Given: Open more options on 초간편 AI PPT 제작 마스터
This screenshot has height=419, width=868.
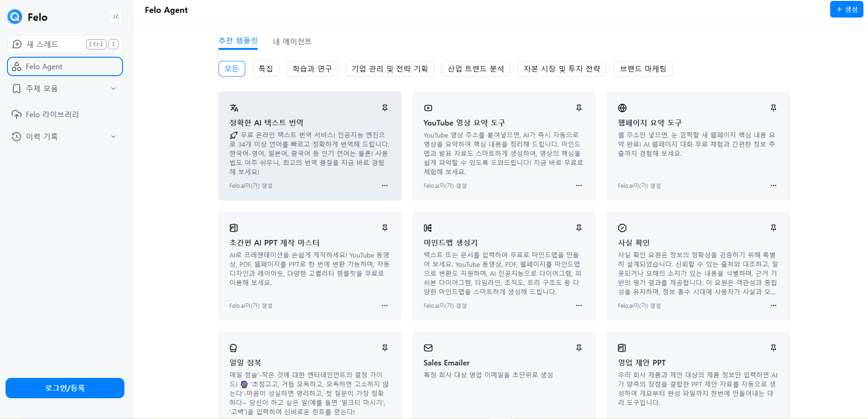Looking at the screenshot, I should (x=385, y=305).
